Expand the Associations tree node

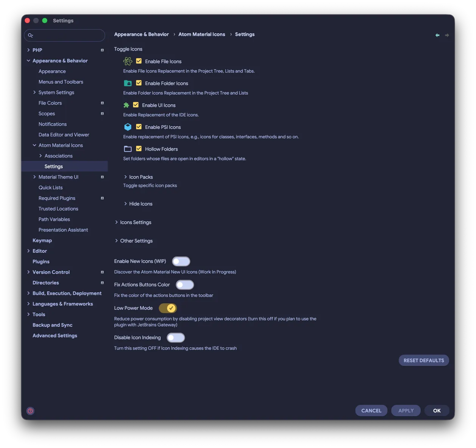(40, 156)
